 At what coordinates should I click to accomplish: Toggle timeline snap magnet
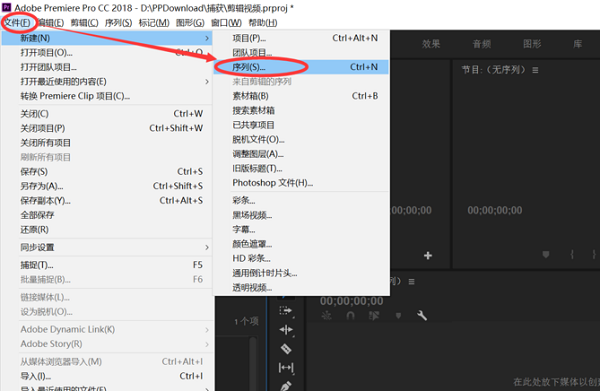(350, 316)
